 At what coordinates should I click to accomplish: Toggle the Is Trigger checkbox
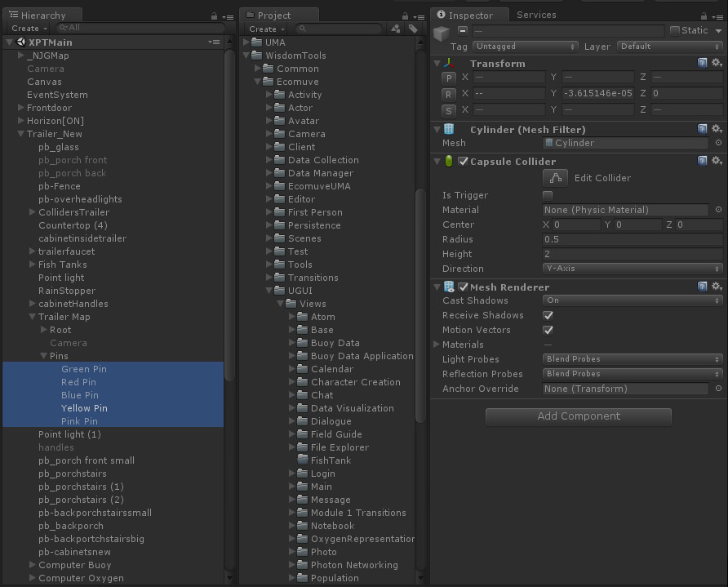(548, 195)
